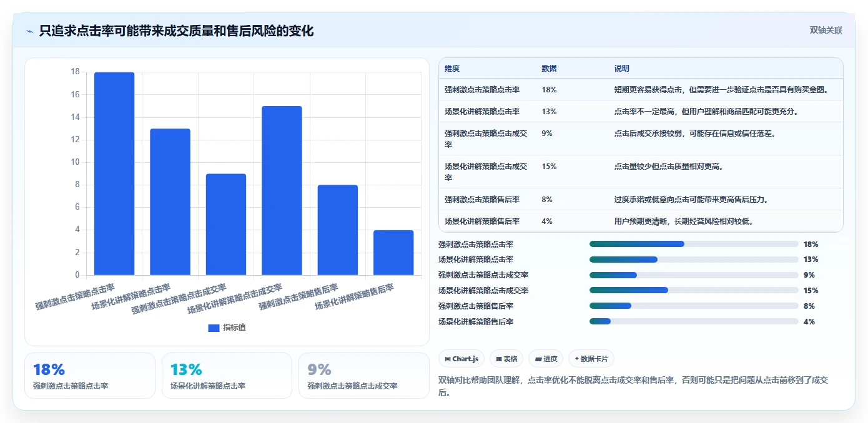Select the 进度 tag chip
Image resolution: width=868 pixels, height=423 pixels.
tap(546, 359)
